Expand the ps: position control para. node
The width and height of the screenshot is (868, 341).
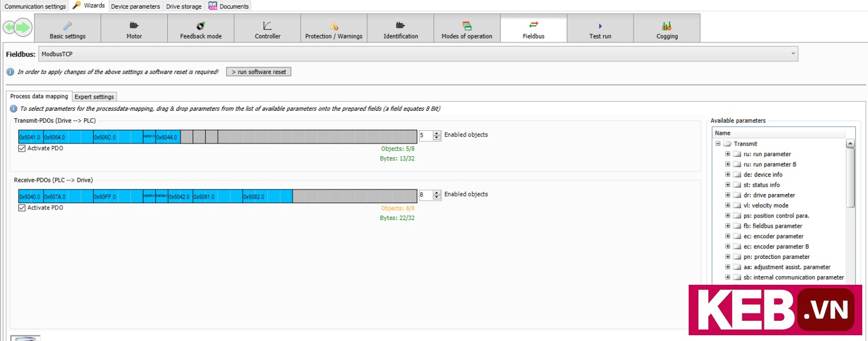(728, 216)
